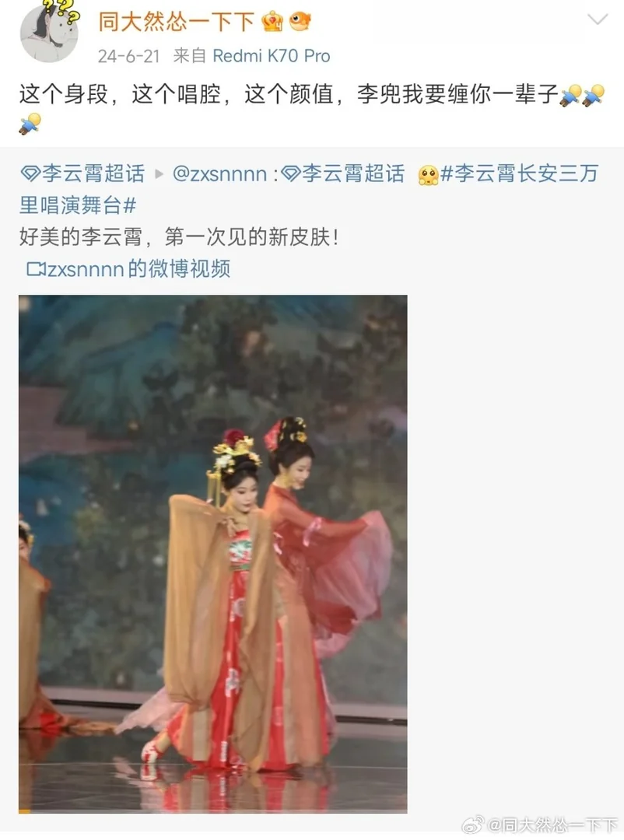
Task: Open username 同大然怂一下下 profile
Action: click(x=176, y=22)
